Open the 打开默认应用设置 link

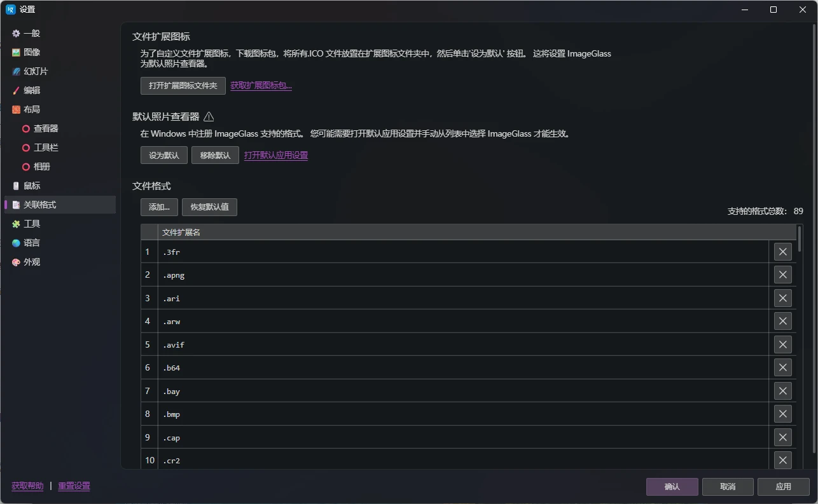point(276,155)
